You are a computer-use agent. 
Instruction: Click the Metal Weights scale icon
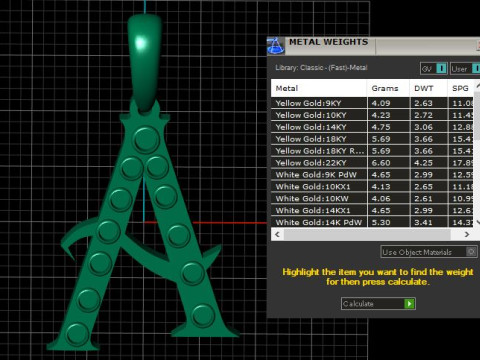(x=276, y=46)
